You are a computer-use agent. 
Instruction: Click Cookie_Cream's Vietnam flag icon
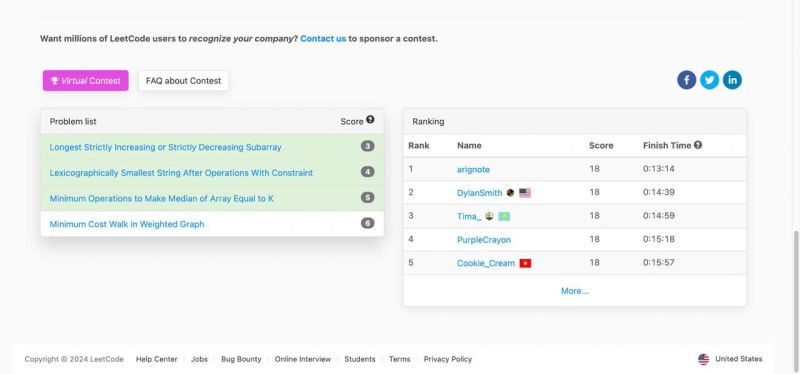(525, 263)
